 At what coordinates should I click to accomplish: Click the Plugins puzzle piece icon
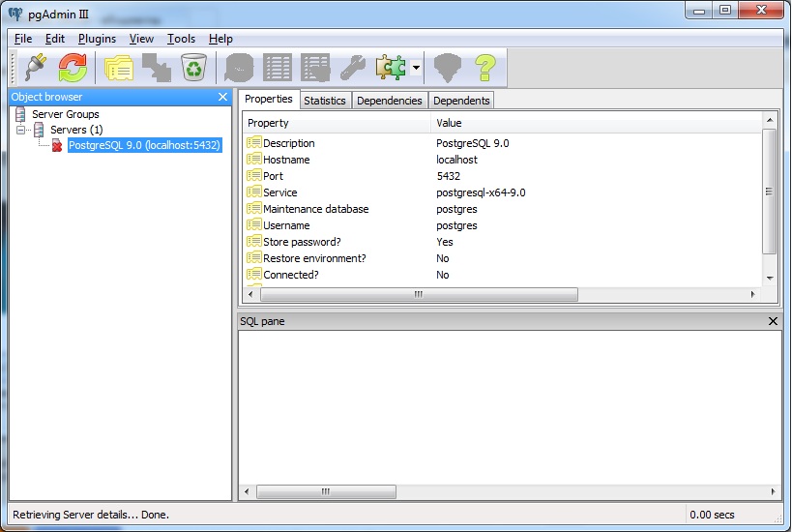click(391, 67)
